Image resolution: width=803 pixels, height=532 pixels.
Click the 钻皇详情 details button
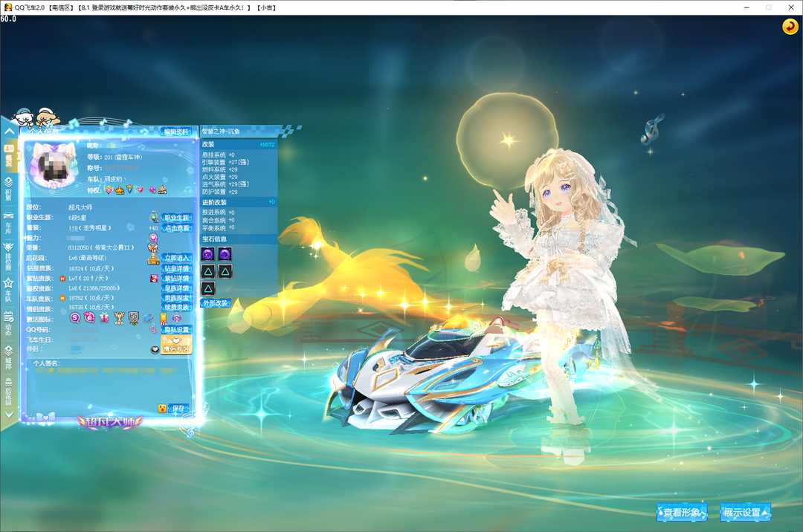177,268
